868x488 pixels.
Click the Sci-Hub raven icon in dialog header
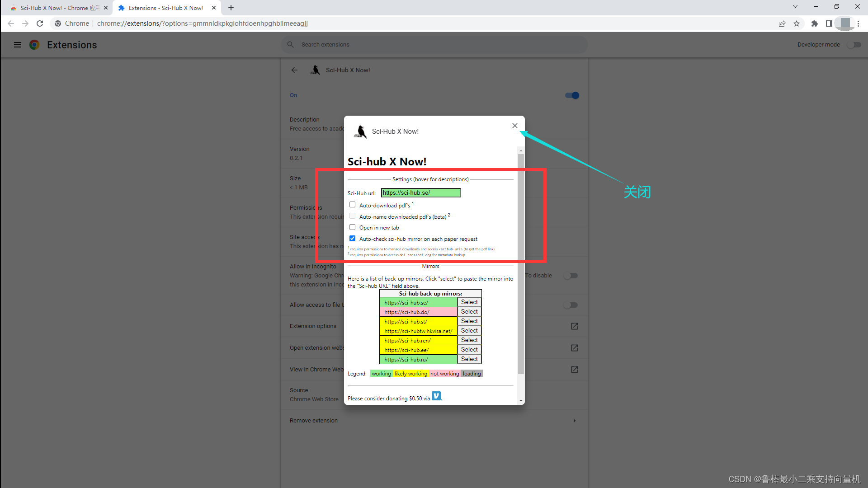click(x=360, y=131)
